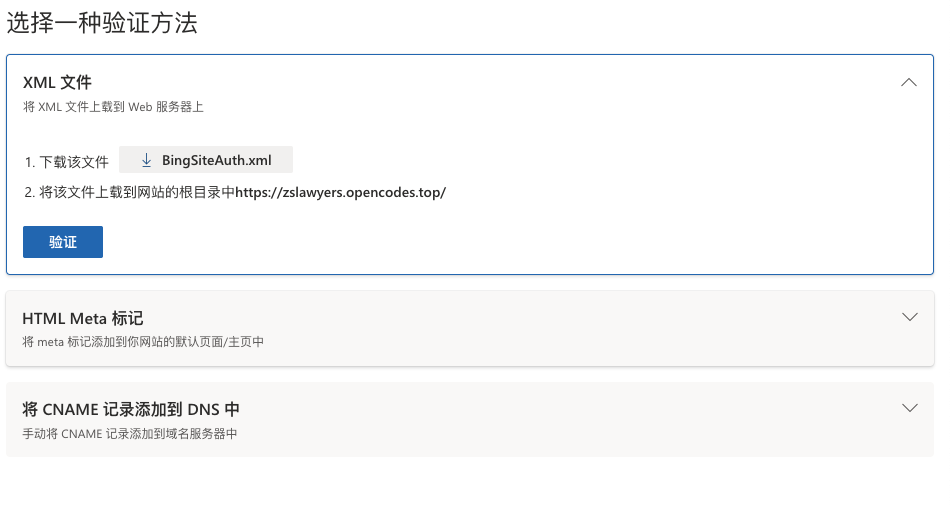Click the 选择一种验证方法 page heading
Screen dimensions: 950x510
(102, 24)
